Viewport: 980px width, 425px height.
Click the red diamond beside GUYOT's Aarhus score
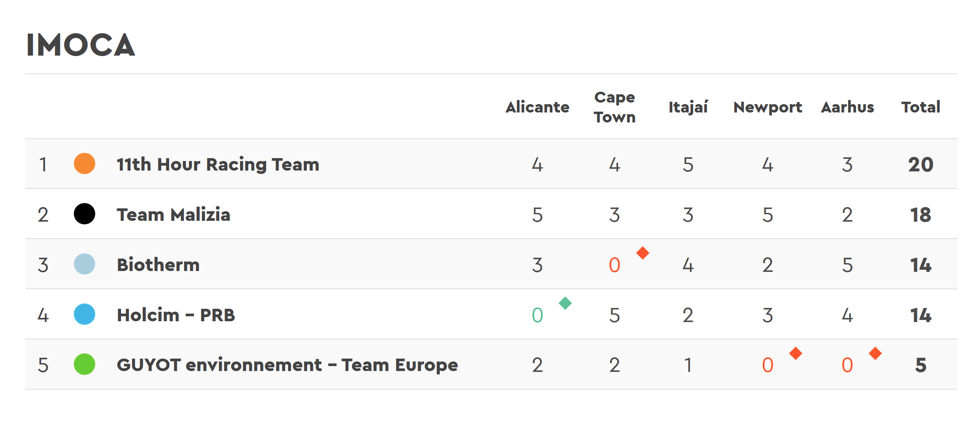pyautogui.click(x=875, y=353)
